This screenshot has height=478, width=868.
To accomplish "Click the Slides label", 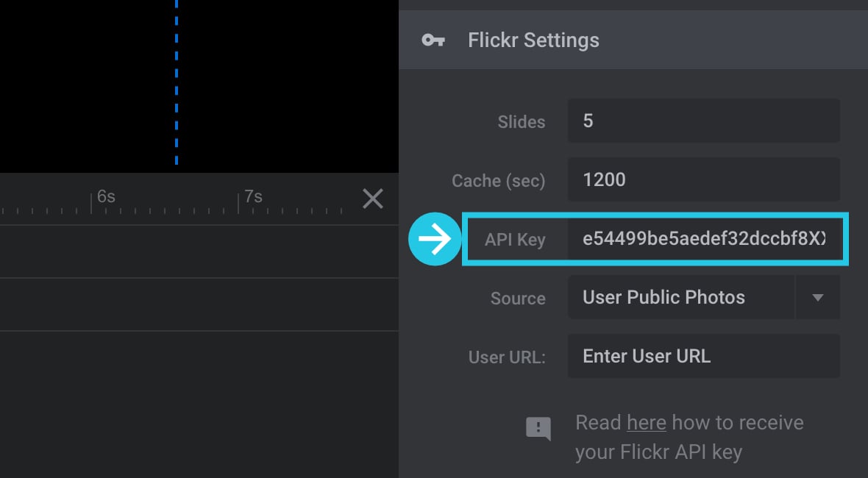I will (521, 122).
